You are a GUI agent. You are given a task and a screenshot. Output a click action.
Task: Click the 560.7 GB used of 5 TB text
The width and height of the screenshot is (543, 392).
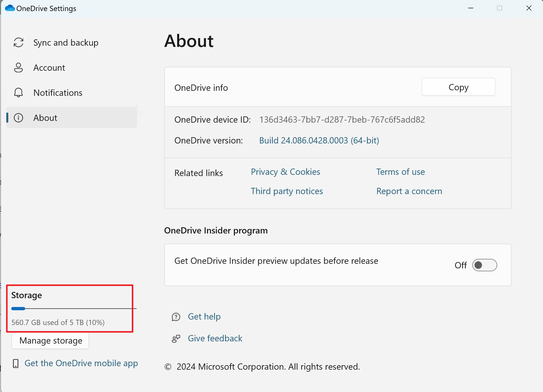click(58, 322)
